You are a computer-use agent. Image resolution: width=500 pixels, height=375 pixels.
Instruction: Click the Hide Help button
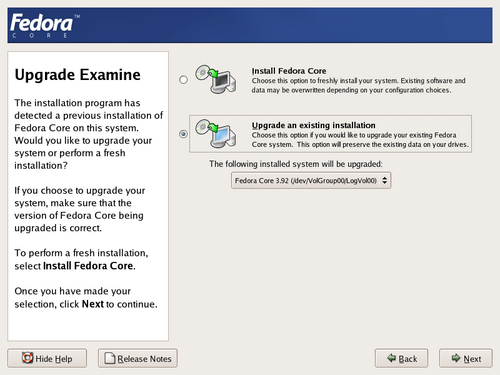point(47,358)
